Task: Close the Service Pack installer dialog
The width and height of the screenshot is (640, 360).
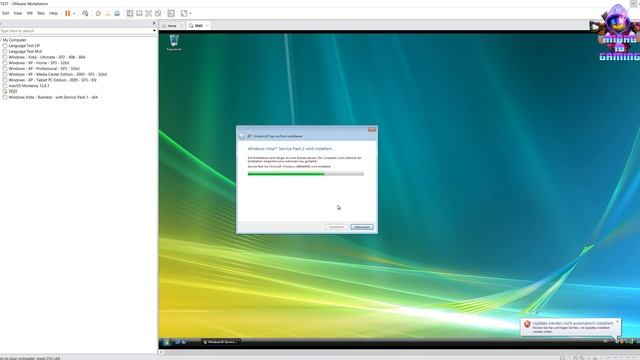Action: pos(371,130)
